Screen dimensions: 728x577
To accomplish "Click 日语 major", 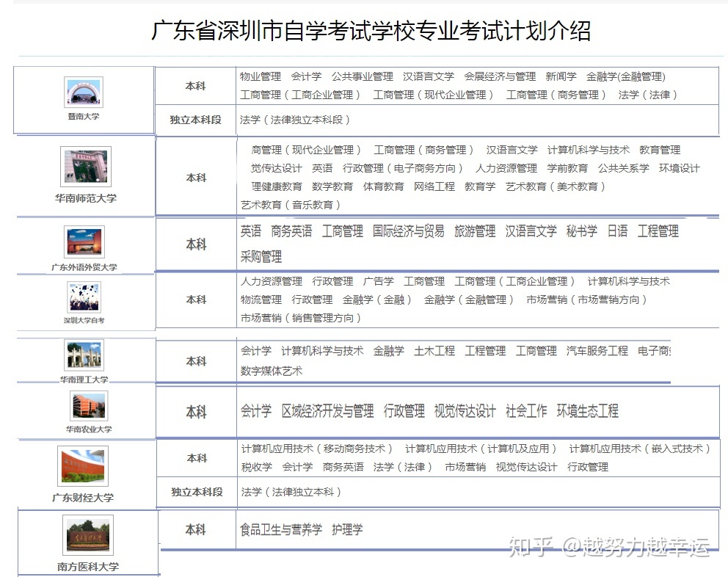I will coord(617,231).
